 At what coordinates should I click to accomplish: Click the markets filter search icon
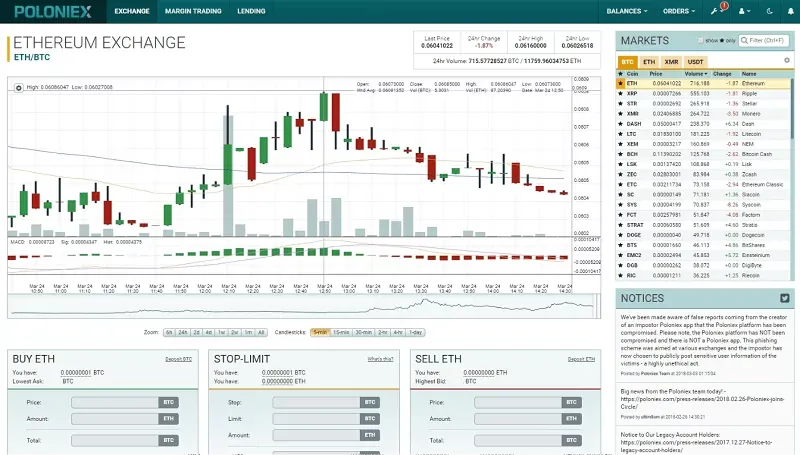(x=745, y=40)
